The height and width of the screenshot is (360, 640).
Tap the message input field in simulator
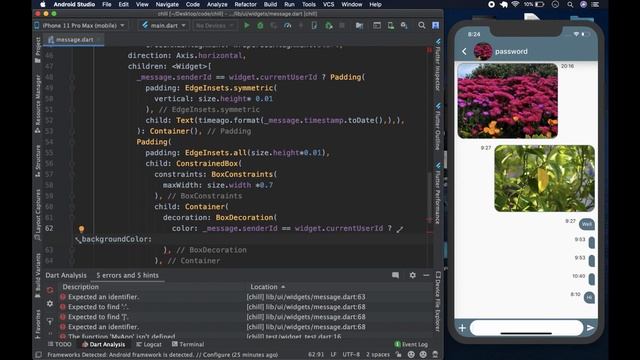pos(526,328)
